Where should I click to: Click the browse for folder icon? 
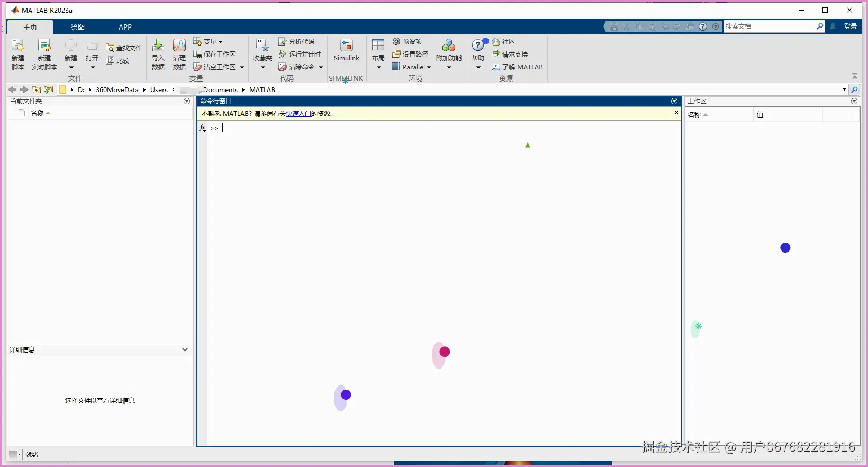[x=49, y=89]
